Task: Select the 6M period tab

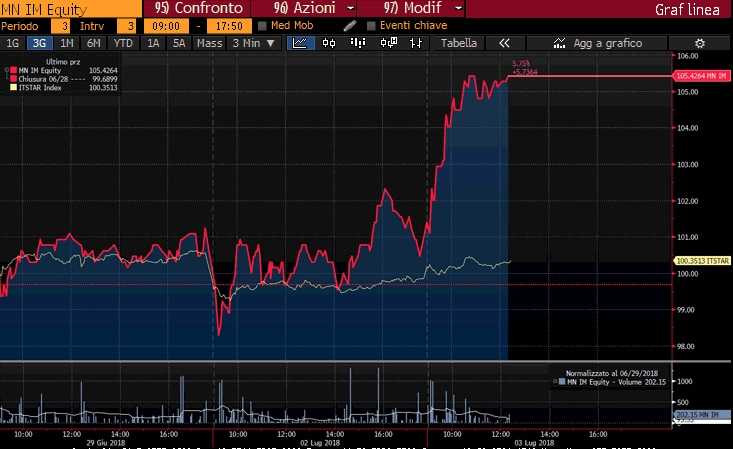Action: pyautogui.click(x=93, y=43)
